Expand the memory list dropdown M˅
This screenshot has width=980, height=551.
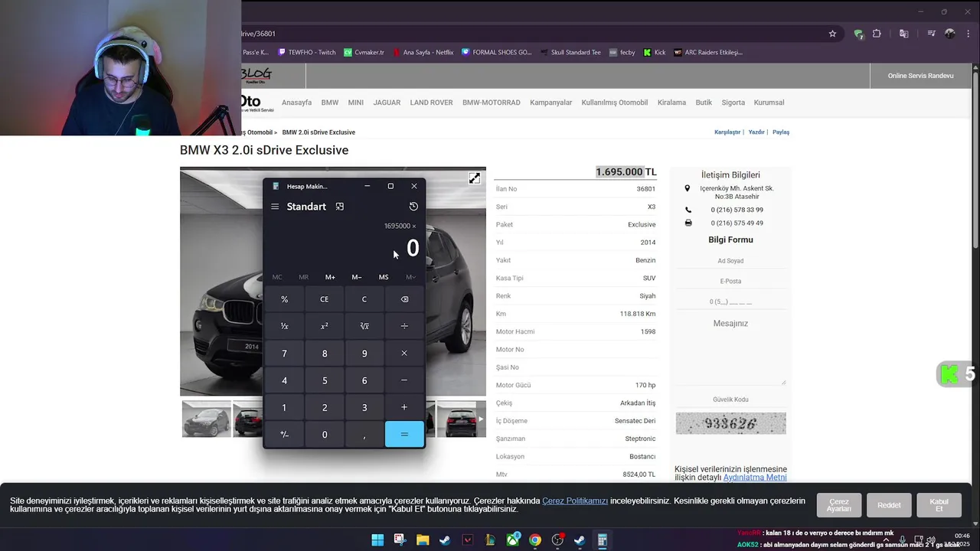click(x=411, y=277)
